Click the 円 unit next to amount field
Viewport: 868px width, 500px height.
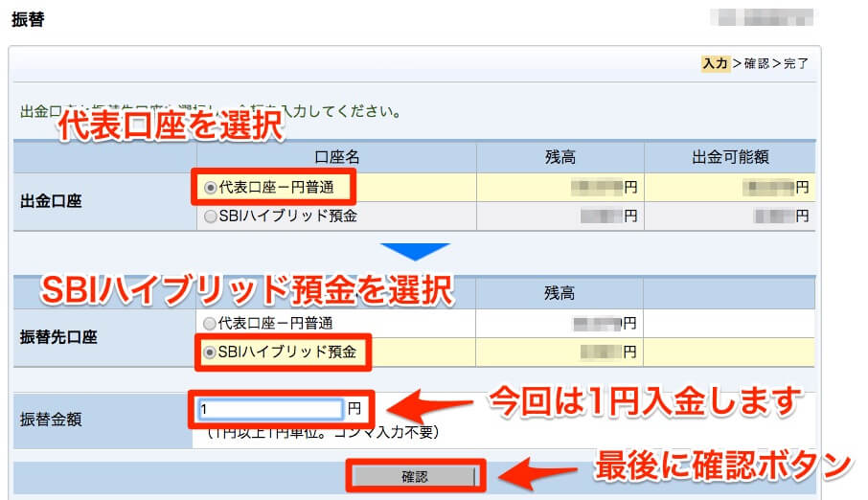[354, 409]
